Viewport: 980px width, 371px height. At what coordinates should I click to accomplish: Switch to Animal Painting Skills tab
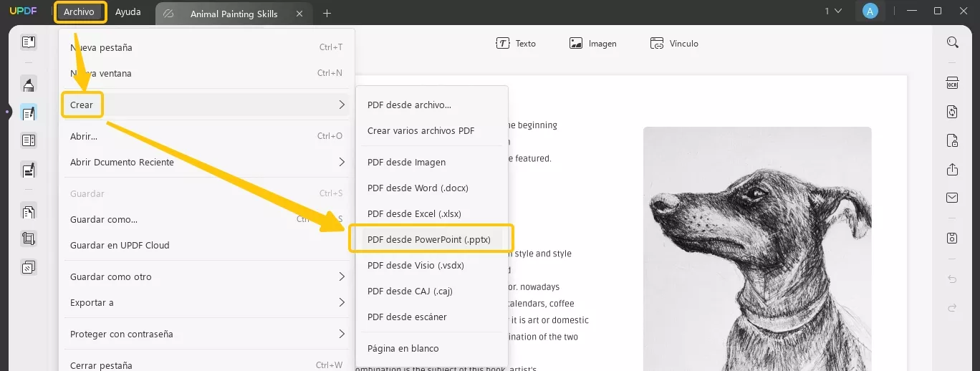234,14
